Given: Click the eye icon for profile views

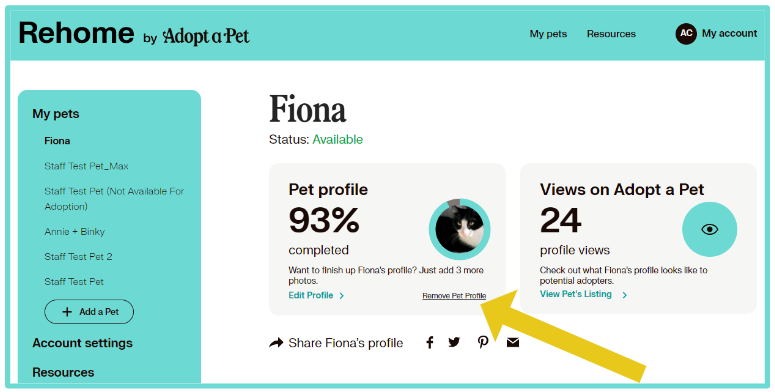Looking at the screenshot, I should click(709, 229).
